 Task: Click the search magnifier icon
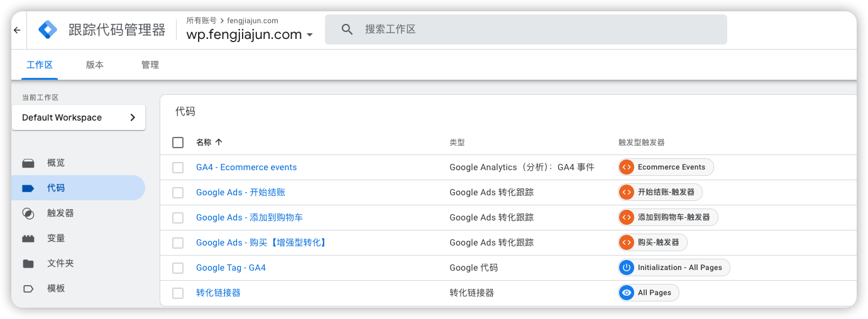347,30
